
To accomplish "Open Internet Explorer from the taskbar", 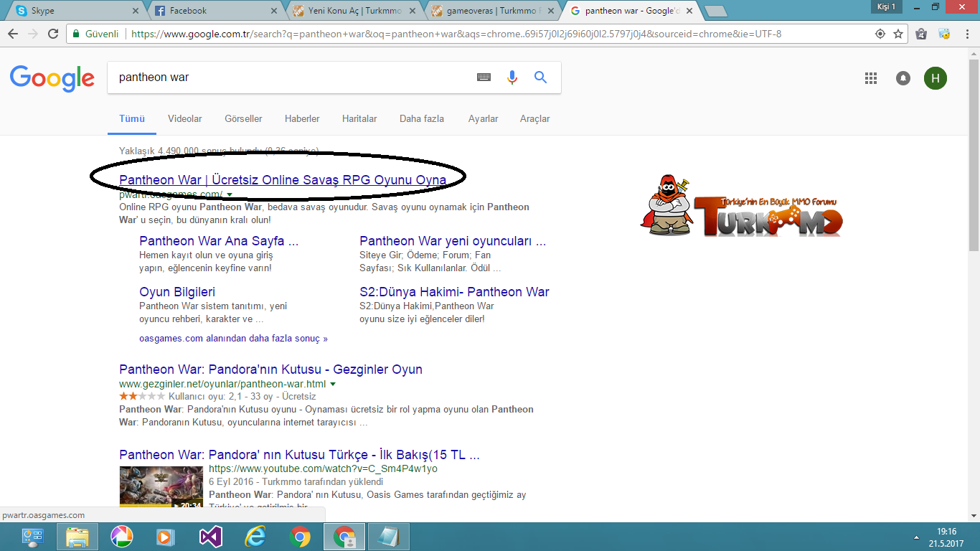I will point(255,537).
